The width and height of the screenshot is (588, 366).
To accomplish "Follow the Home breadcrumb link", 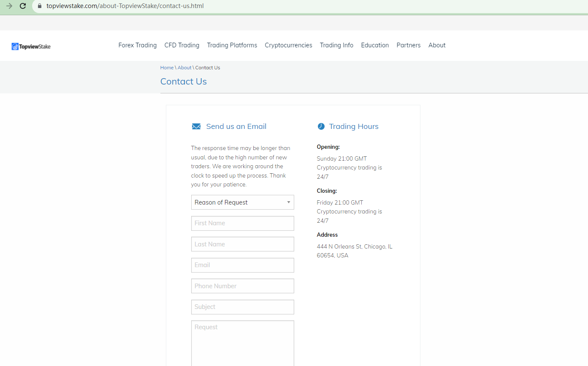I will 167,68.
